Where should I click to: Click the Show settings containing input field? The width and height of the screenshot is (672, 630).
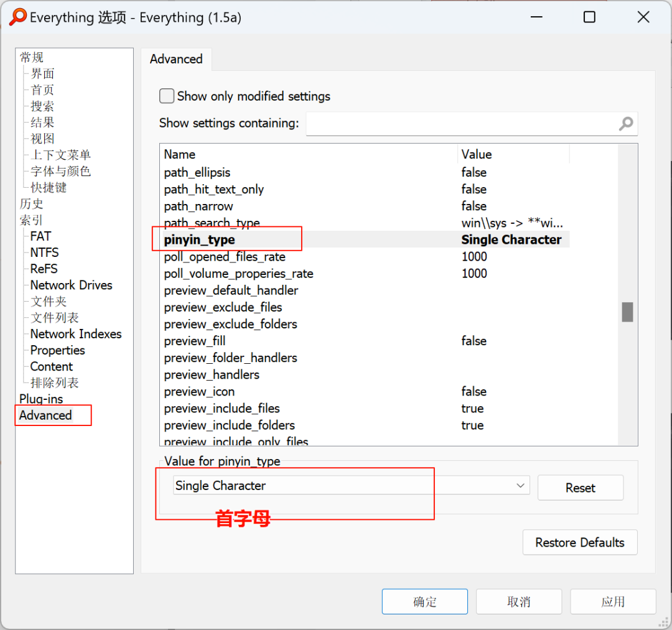click(x=472, y=124)
